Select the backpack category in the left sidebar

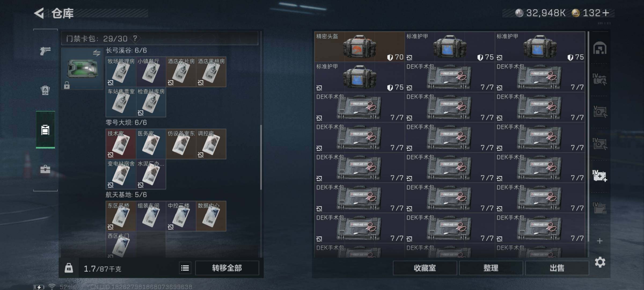click(45, 90)
